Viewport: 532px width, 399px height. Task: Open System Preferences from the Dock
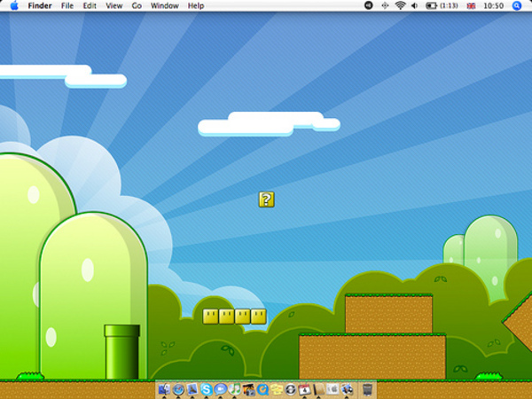pos(332,389)
